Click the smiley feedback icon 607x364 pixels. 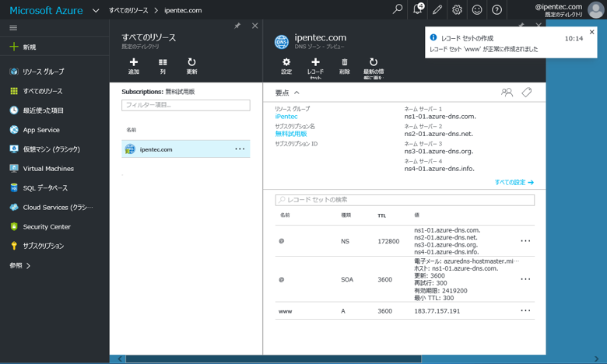tap(477, 9)
